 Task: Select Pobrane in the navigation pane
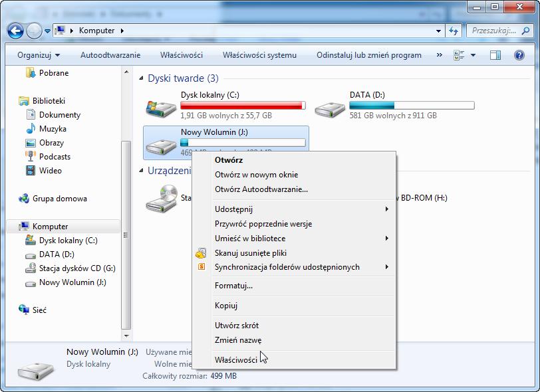click(54, 73)
